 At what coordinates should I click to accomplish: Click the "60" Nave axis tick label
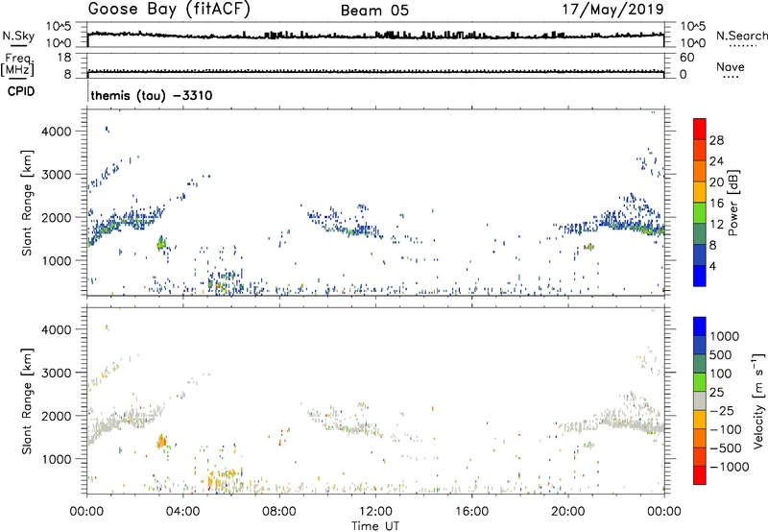click(686, 58)
